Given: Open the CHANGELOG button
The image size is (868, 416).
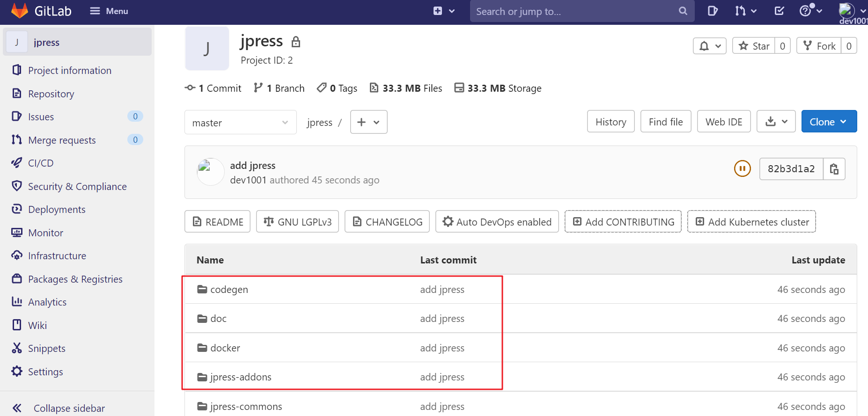Looking at the screenshot, I should [387, 222].
